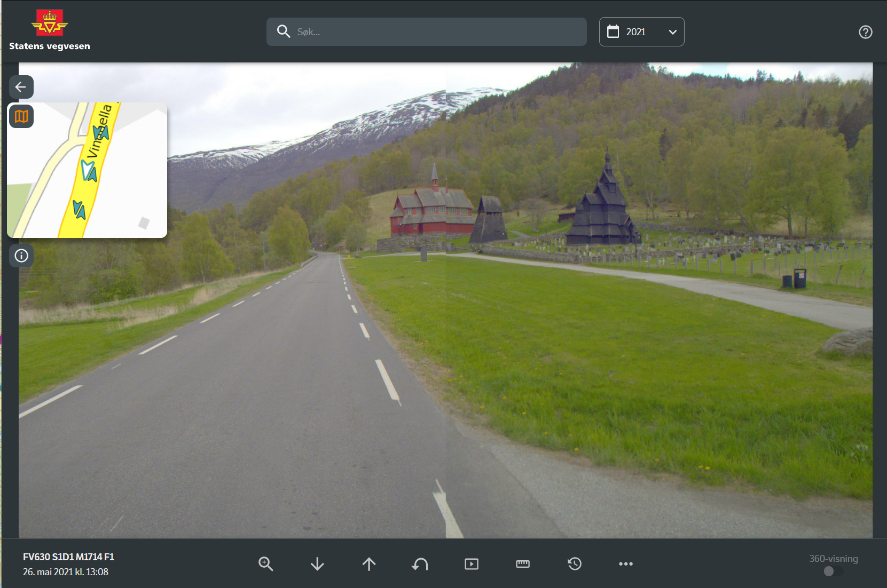Start image playback
Image resolution: width=887 pixels, height=588 pixels.
[472, 564]
